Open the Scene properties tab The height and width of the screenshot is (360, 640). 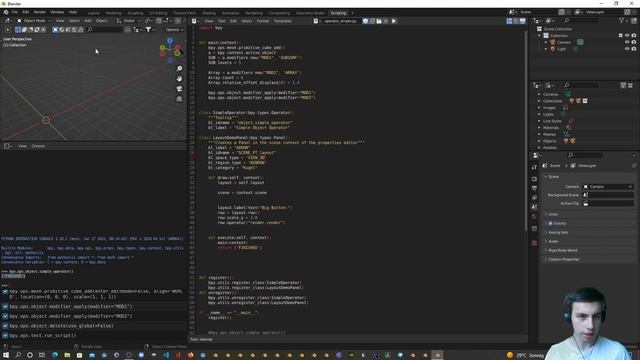(534, 207)
